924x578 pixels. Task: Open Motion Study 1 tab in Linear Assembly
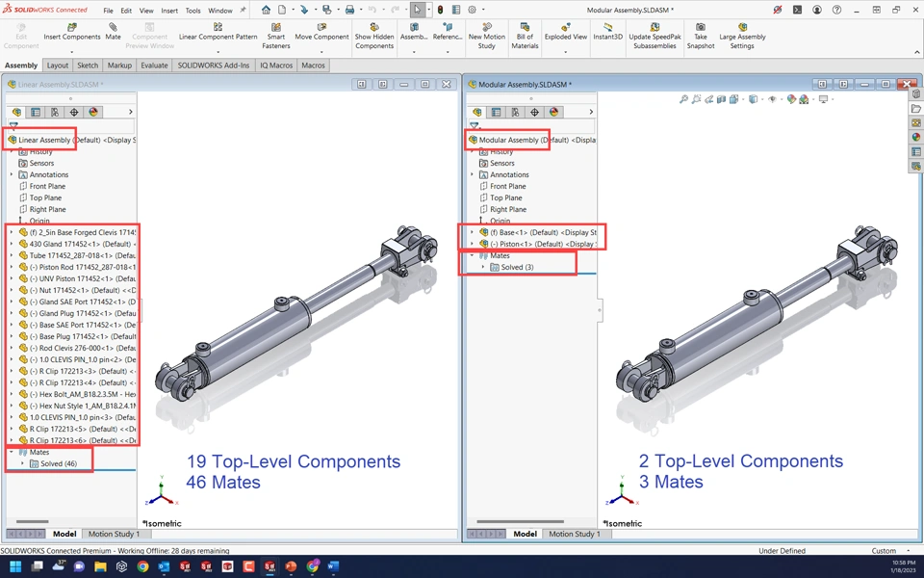[114, 534]
